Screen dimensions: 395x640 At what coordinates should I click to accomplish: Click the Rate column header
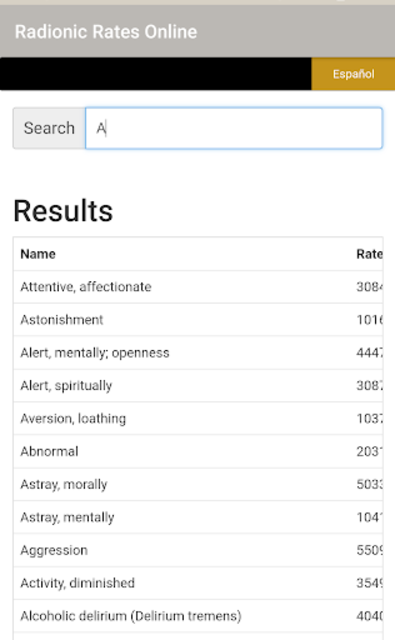(x=369, y=254)
